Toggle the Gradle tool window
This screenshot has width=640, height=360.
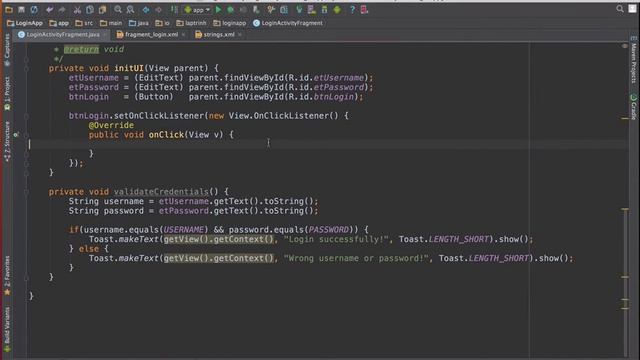tap(633, 107)
